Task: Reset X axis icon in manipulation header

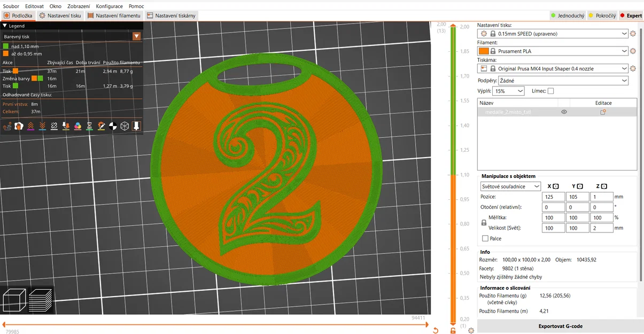Action: click(x=556, y=186)
